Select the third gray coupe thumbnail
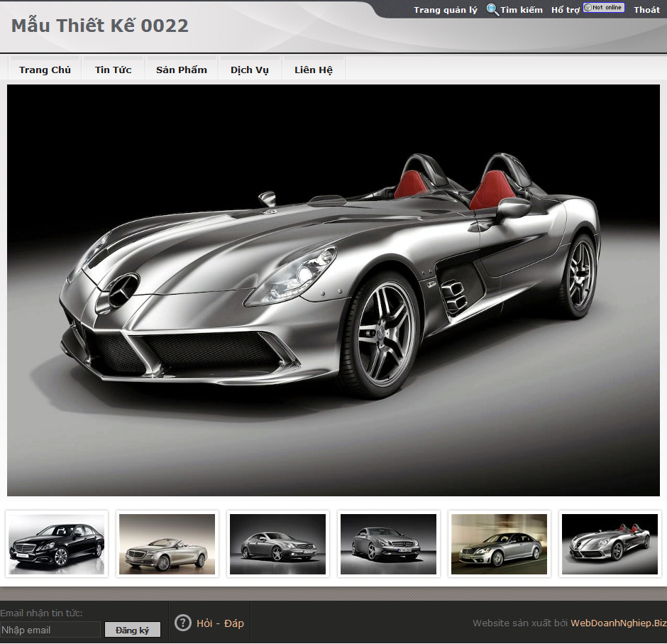The height and width of the screenshot is (644, 667). [x=277, y=544]
